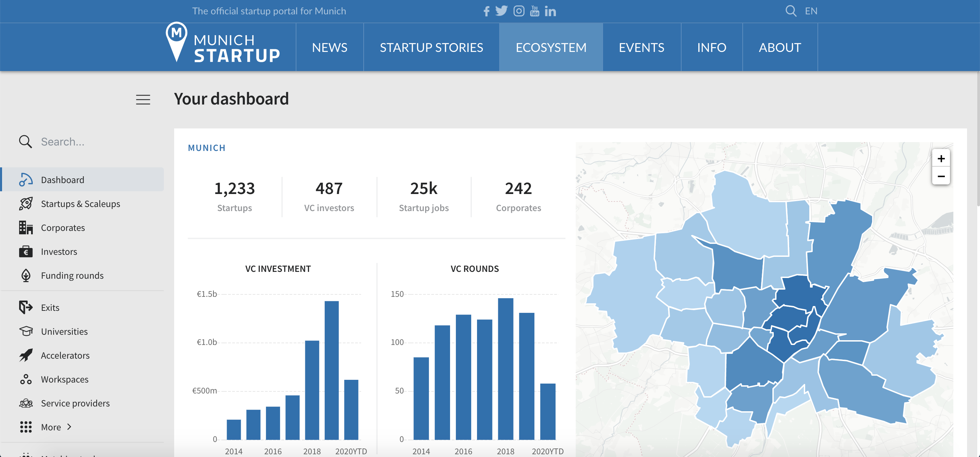The image size is (980, 457).
Task: Click the header search magnifier icon
Action: tap(790, 11)
